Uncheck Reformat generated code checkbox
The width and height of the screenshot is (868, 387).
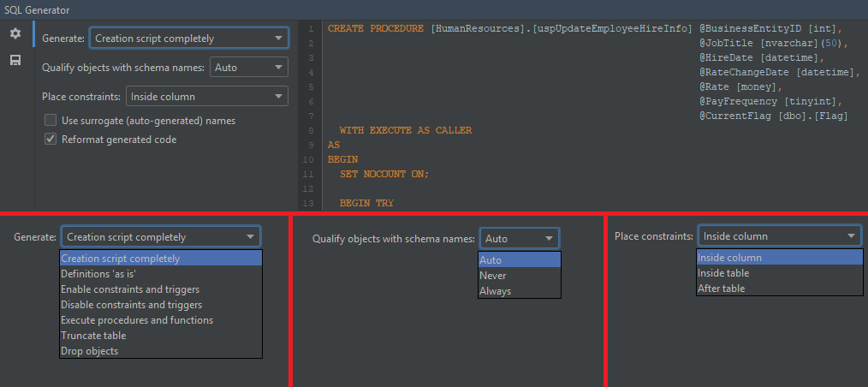(51, 139)
